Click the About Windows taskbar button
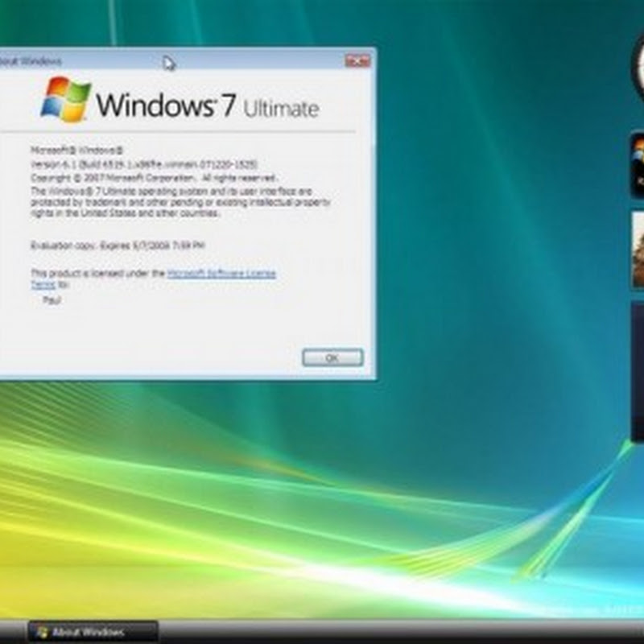The image size is (644, 644). point(93,632)
